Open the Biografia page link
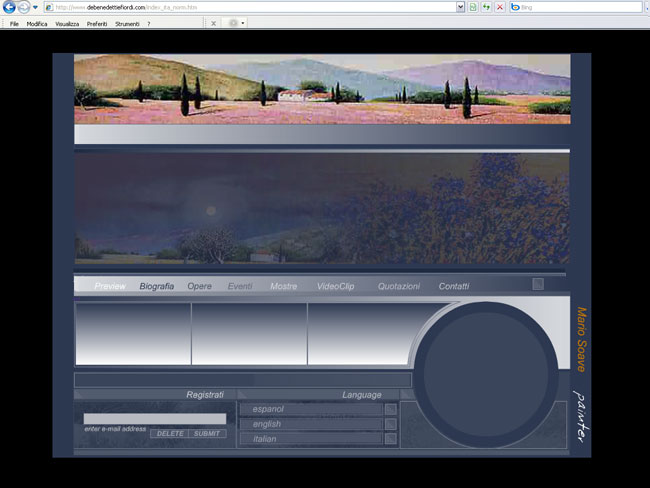This screenshot has width=650, height=488. [x=157, y=286]
